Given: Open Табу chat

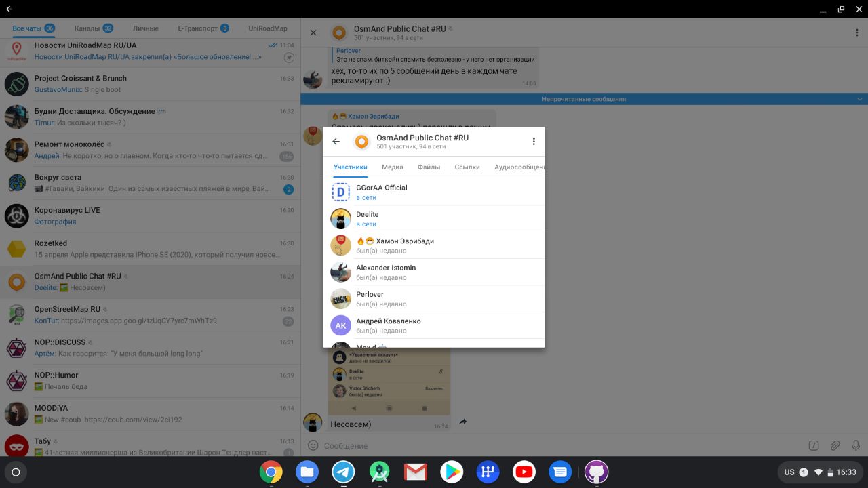Looking at the screenshot, I should [x=150, y=445].
